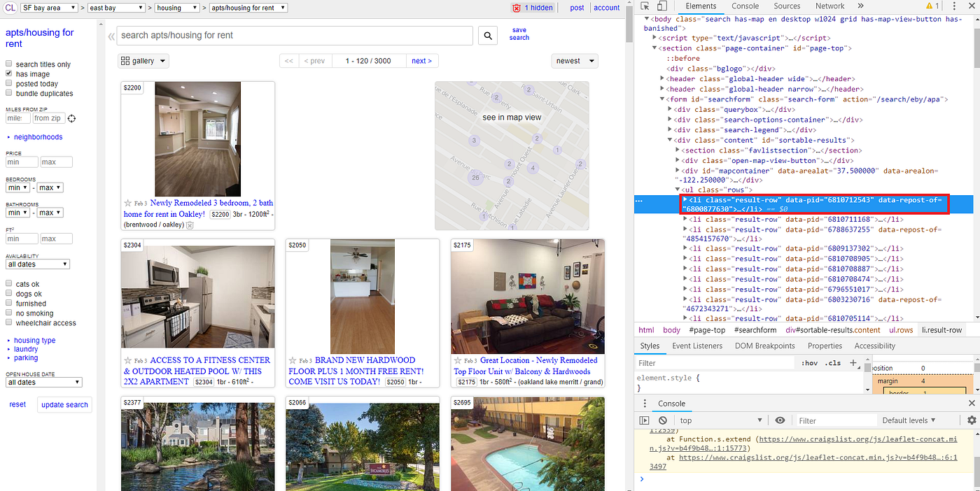The height and width of the screenshot is (491, 980).
Task: Click the locate-me crosshair icon near zip
Action: point(71,119)
